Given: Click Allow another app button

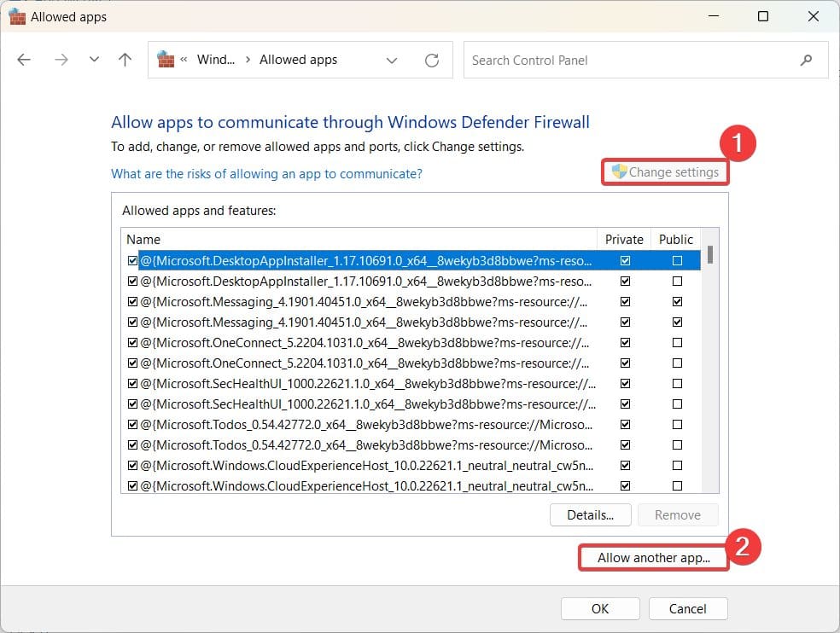Looking at the screenshot, I should [654, 558].
